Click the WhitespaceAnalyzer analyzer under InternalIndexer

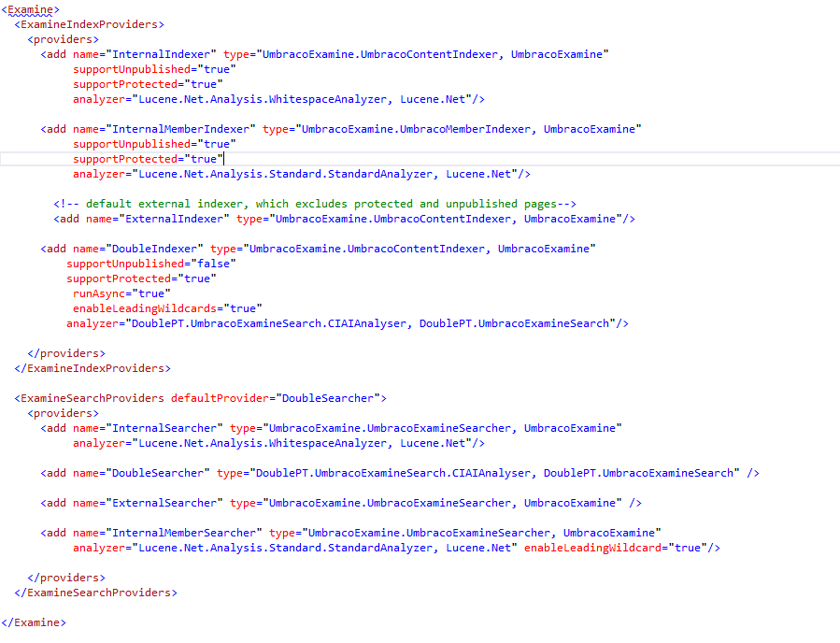(x=302, y=100)
